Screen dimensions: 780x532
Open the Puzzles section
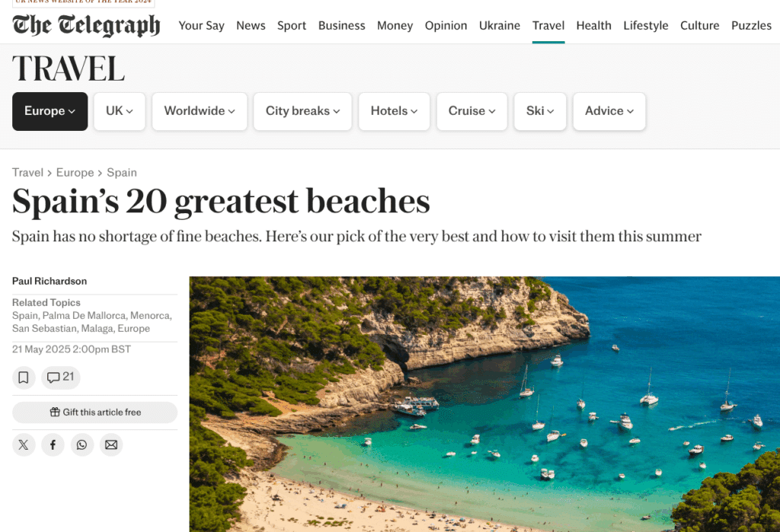coord(751,25)
